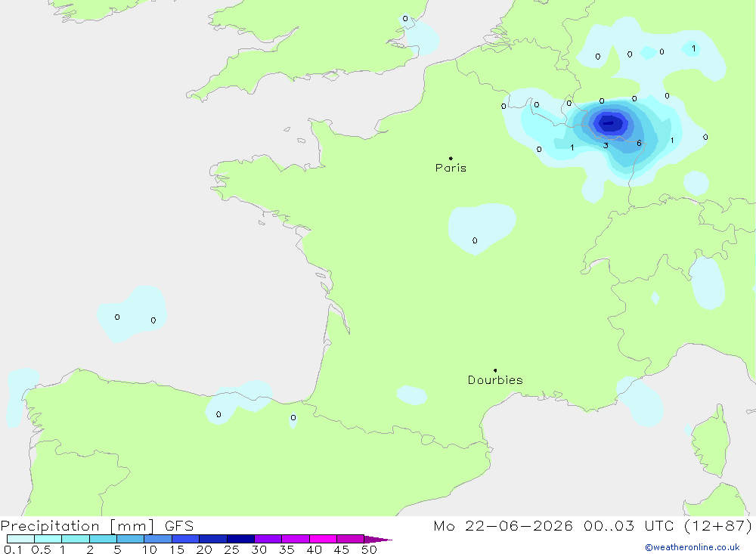Click the legend label '50'
This screenshot has width=756, height=554.
pyautogui.click(x=369, y=549)
